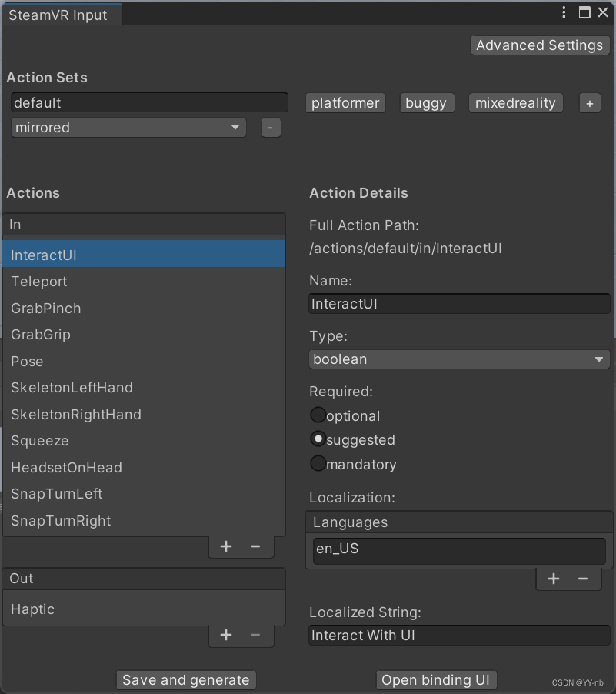Viewport: 616px width, 694px height.
Task: Select the HeadsetOnHead action
Action: [x=143, y=467]
